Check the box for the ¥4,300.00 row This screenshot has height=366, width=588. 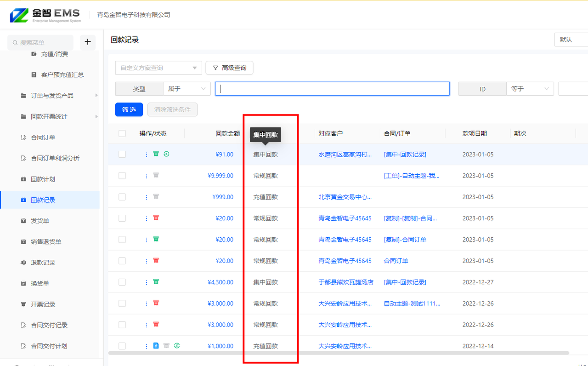(122, 282)
